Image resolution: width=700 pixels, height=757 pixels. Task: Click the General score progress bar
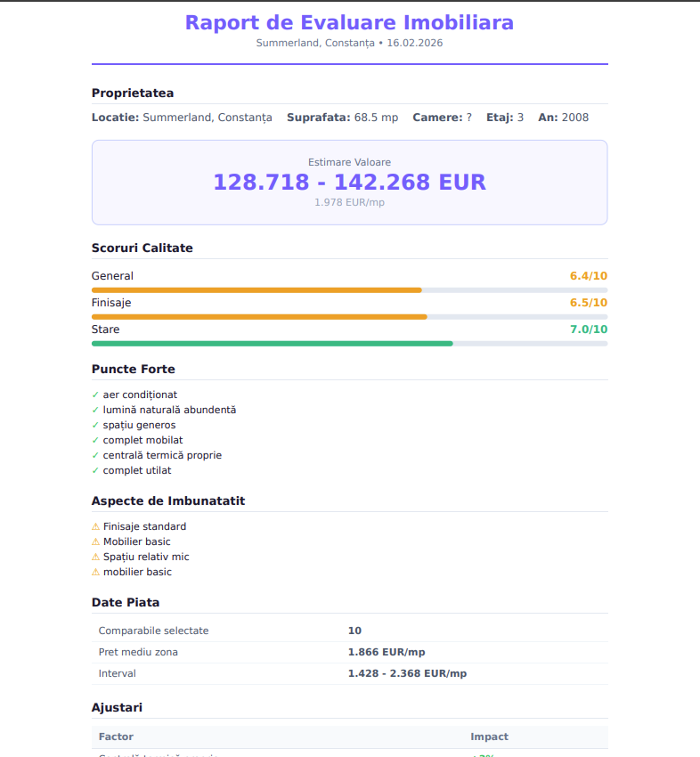tap(349, 290)
